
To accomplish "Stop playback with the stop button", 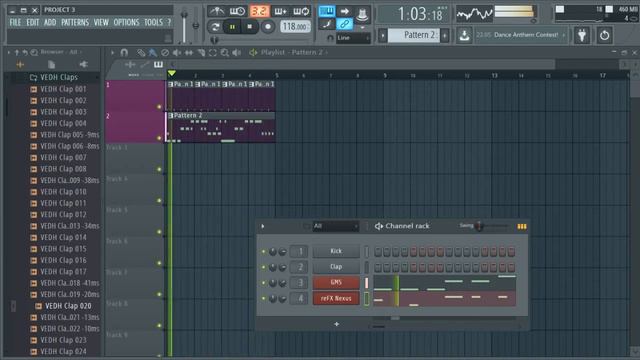I will 250,27.
